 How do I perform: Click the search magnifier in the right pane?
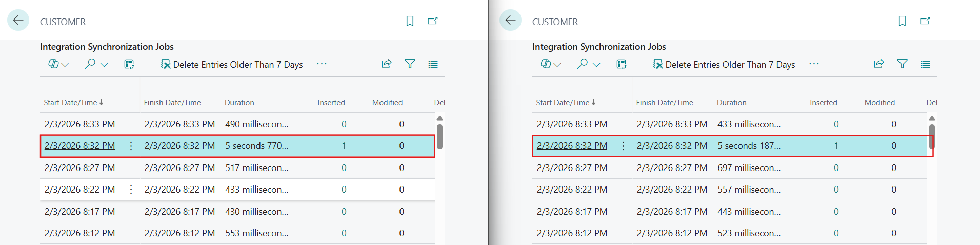[583, 64]
